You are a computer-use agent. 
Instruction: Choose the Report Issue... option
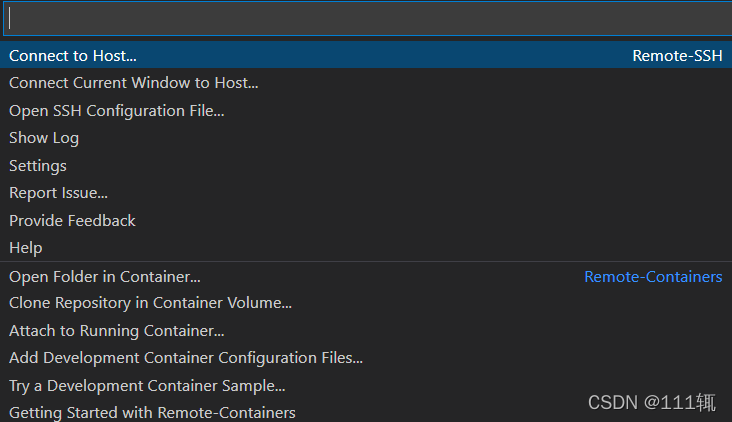[x=366, y=193]
